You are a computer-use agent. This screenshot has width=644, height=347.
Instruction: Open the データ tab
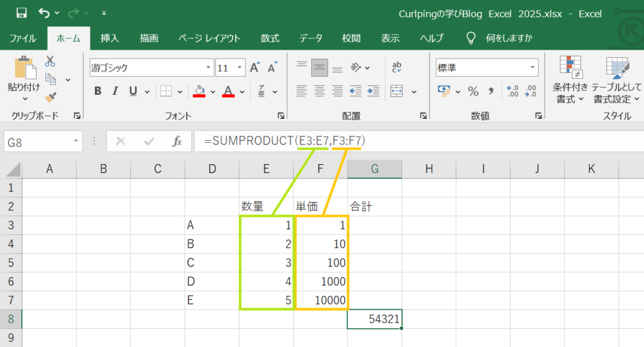(311, 38)
